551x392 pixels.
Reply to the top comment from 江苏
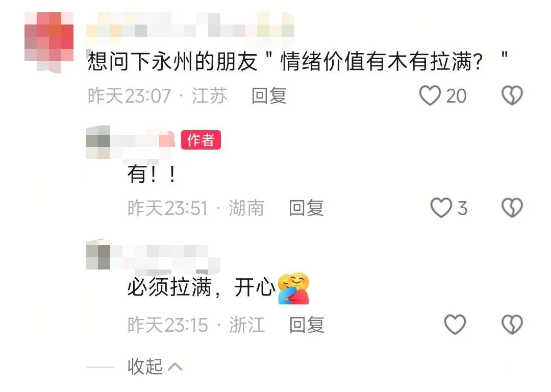[269, 95]
